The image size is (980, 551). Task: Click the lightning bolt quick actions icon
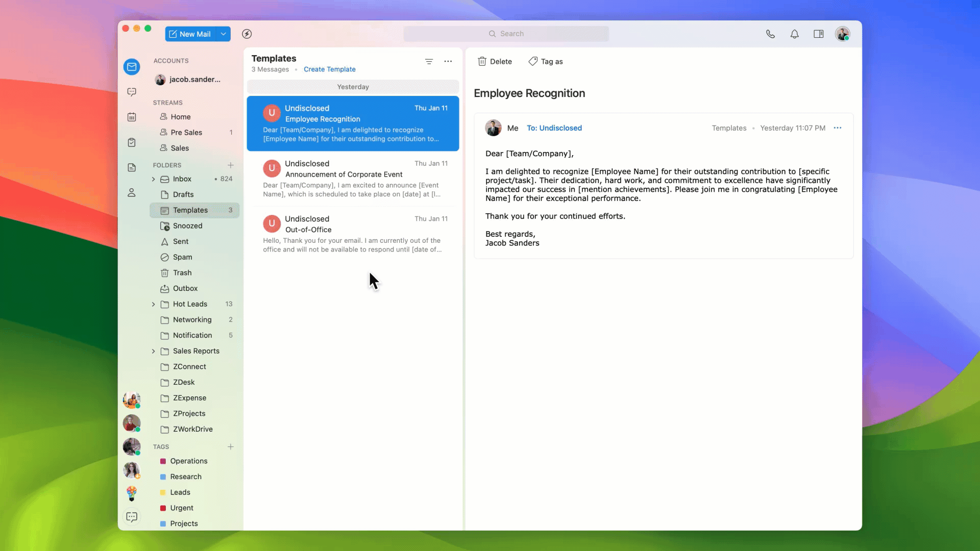coord(247,34)
